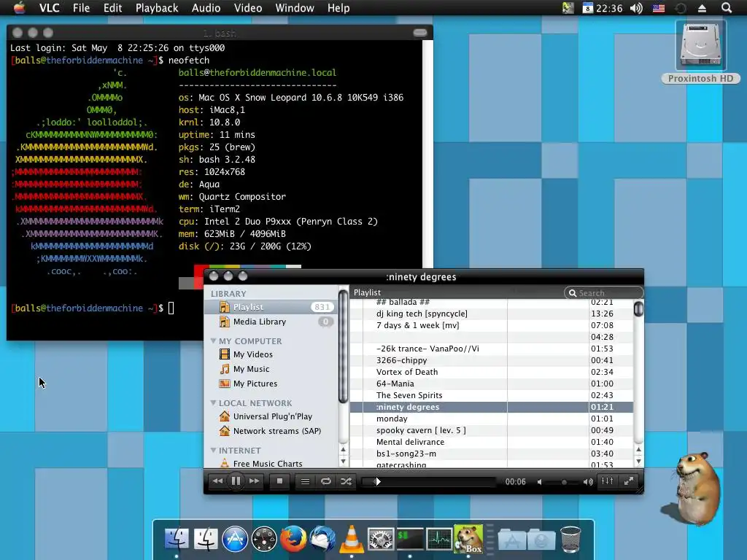Collapse the LOCAL NETWORK section

tap(214, 402)
